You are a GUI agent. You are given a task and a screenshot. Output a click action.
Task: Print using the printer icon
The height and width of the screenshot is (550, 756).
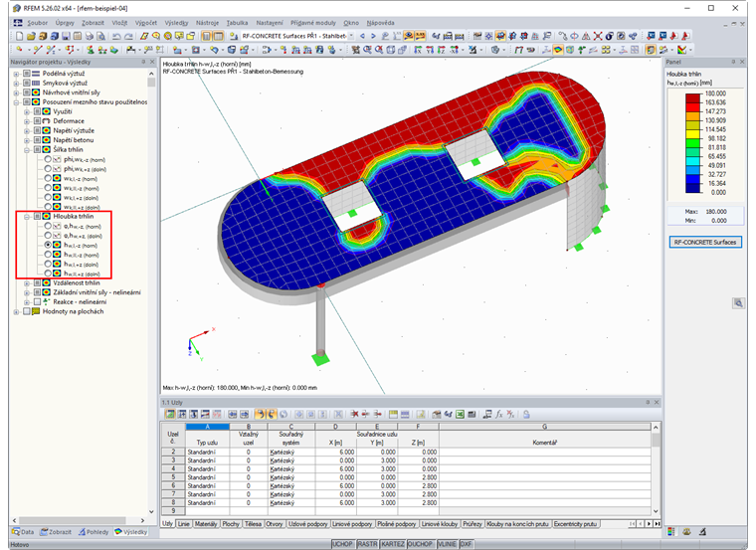click(x=90, y=36)
